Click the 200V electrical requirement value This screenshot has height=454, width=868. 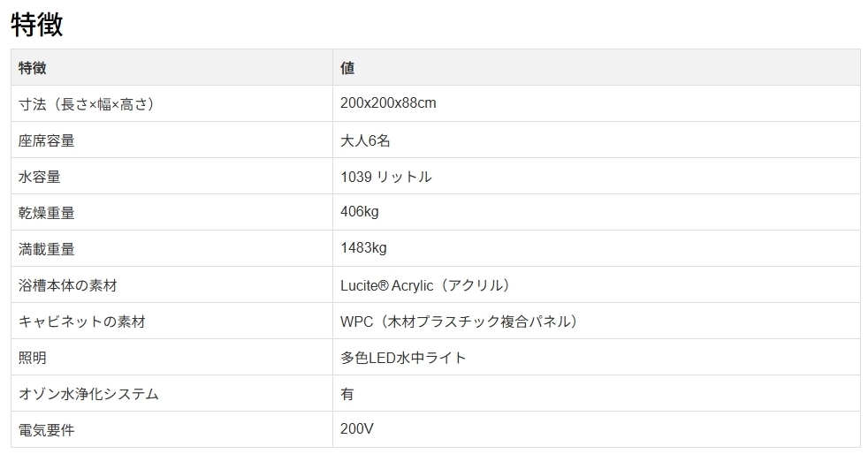(357, 429)
